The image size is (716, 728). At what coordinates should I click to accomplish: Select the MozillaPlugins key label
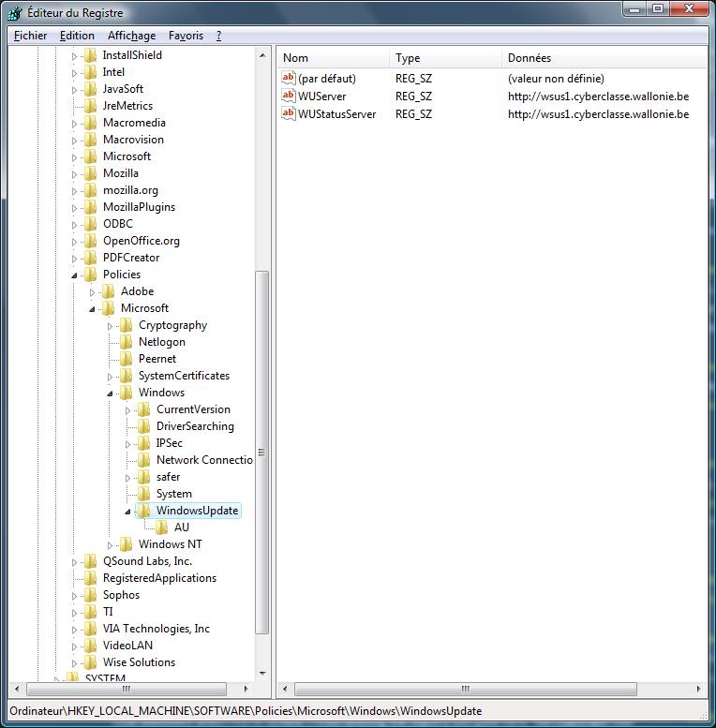139,207
